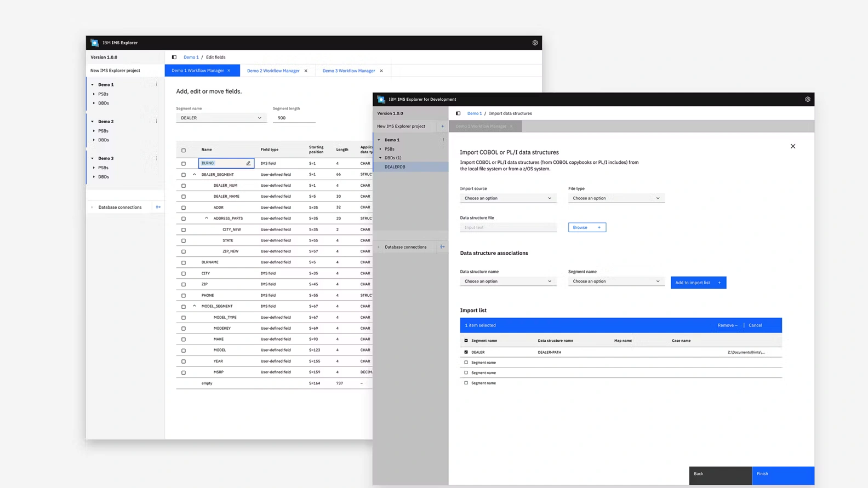
Task: Click Remove in the import list toolbar
Action: coord(727,325)
